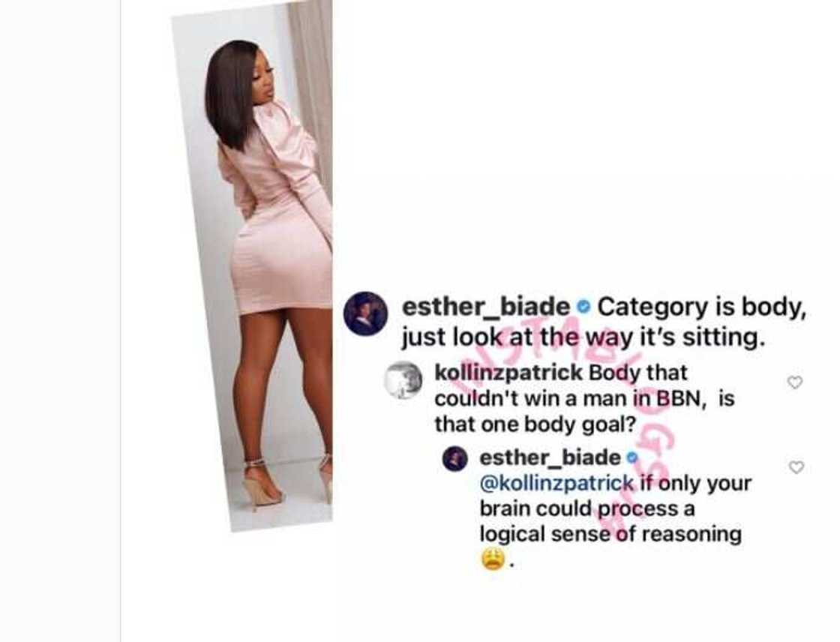Click the reply text "logical sense of reasoning"

click(610, 534)
